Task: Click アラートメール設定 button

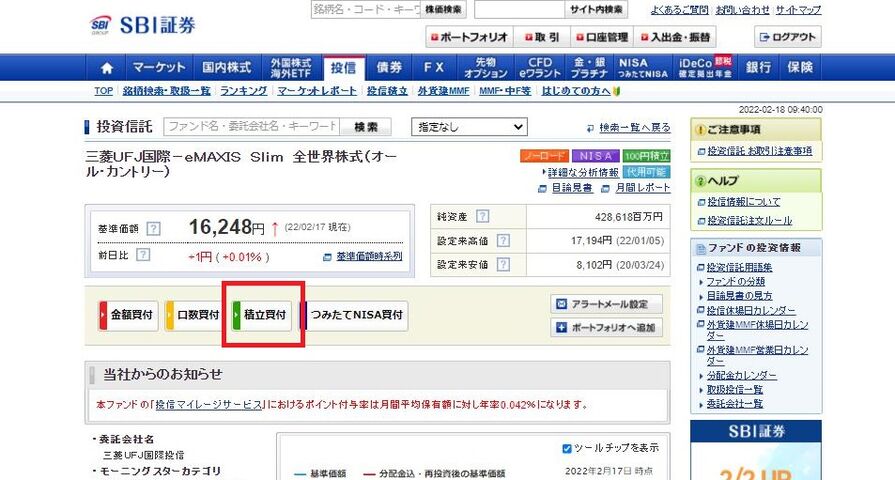Action: (x=606, y=304)
